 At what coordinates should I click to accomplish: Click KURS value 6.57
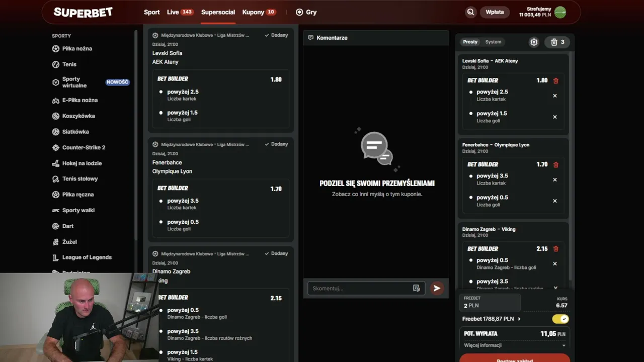561,305
